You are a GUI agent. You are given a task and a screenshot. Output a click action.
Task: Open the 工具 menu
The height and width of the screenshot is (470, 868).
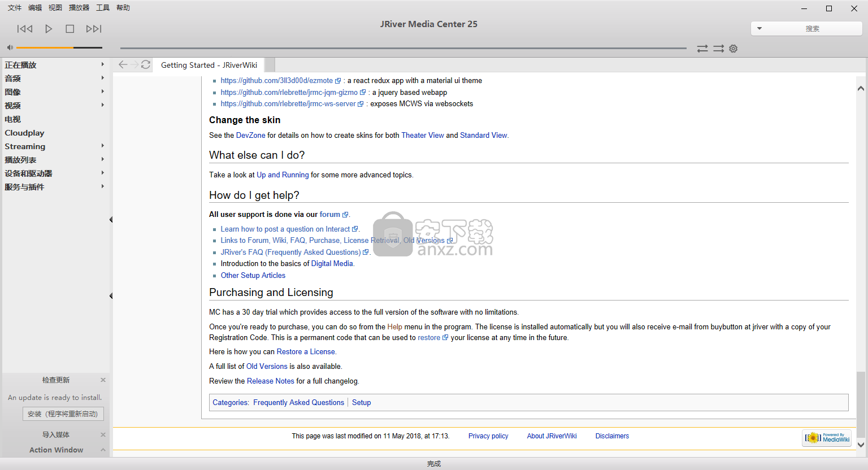[x=103, y=8]
